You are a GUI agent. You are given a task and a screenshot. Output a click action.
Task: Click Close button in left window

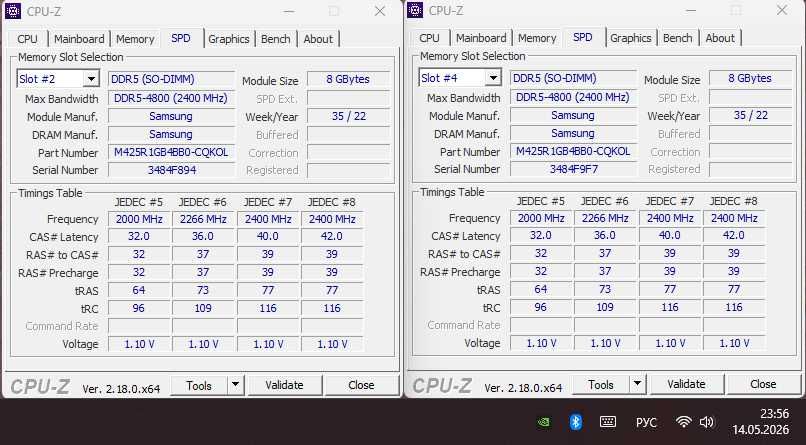(x=361, y=385)
